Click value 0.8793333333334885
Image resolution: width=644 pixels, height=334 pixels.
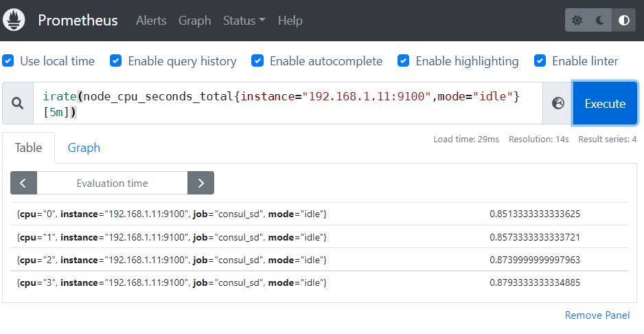point(535,282)
